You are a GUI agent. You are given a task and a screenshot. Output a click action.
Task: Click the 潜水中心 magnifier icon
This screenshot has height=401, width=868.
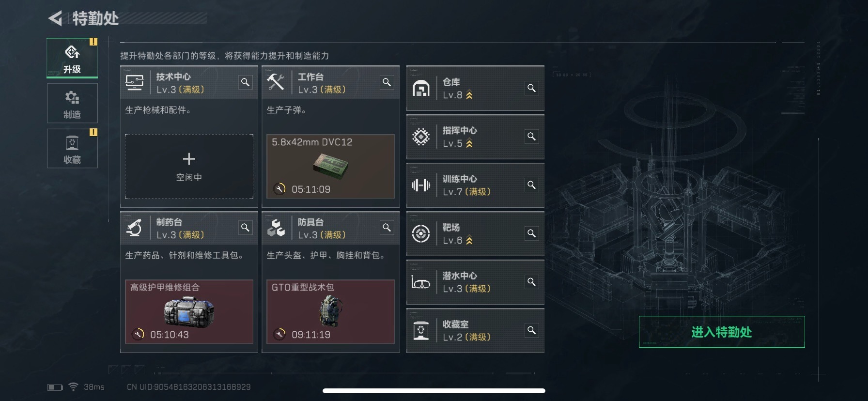531,282
